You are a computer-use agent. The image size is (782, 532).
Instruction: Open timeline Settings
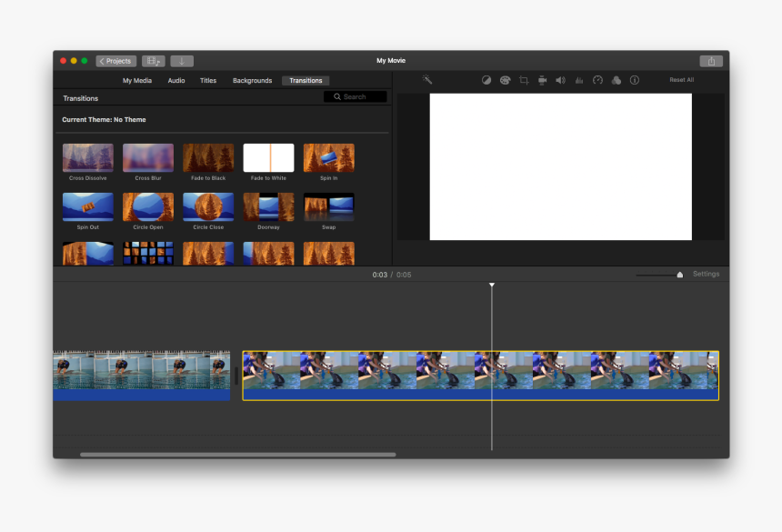pyautogui.click(x=706, y=274)
